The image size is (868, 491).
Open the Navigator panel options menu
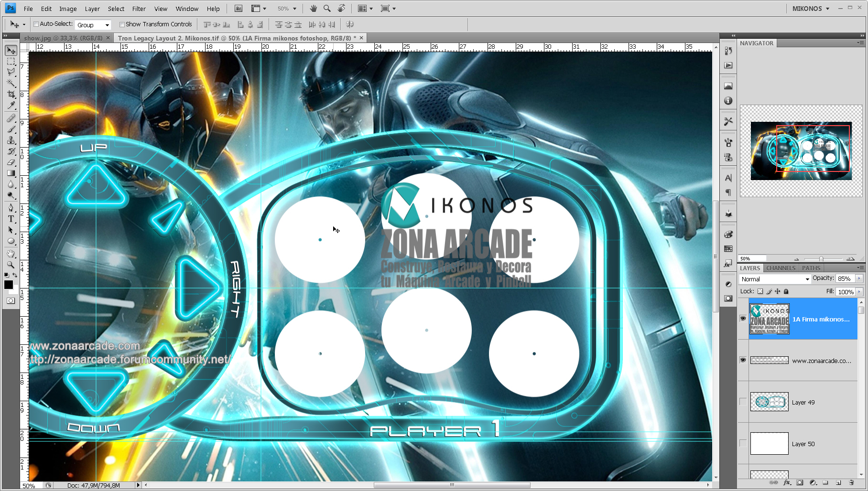[860, 43]
